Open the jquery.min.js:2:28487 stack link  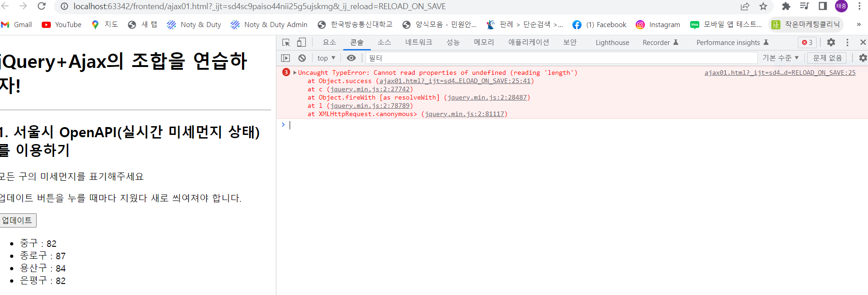(x=487, y=98)
